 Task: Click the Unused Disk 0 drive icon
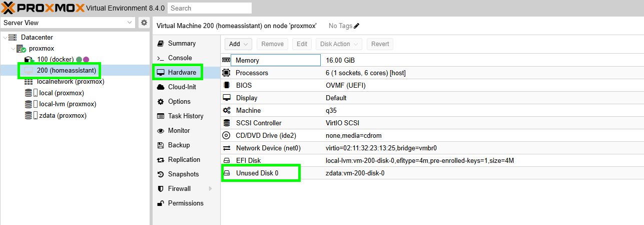point(227,173)
